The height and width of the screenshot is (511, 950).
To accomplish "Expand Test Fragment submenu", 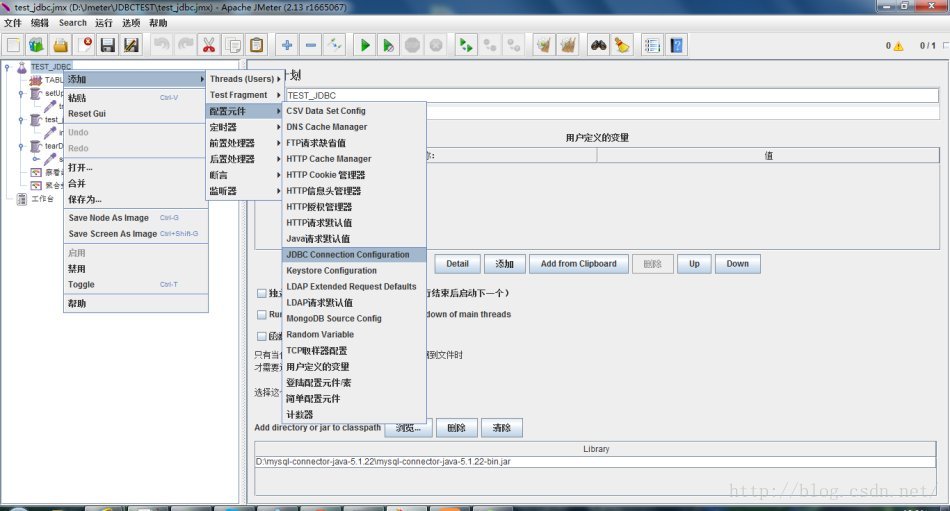I will pos(245,95).
